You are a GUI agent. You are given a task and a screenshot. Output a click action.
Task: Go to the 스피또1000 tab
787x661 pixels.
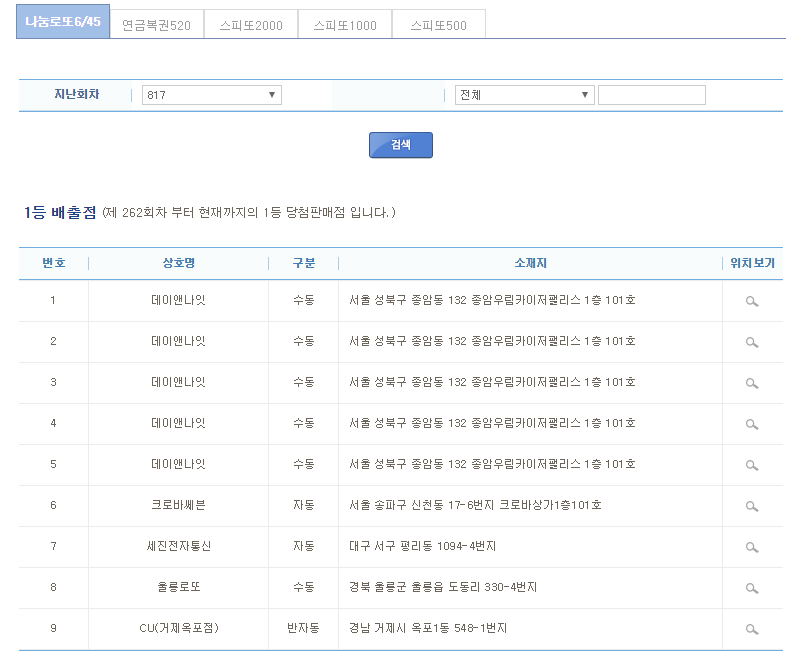(344, 25)
